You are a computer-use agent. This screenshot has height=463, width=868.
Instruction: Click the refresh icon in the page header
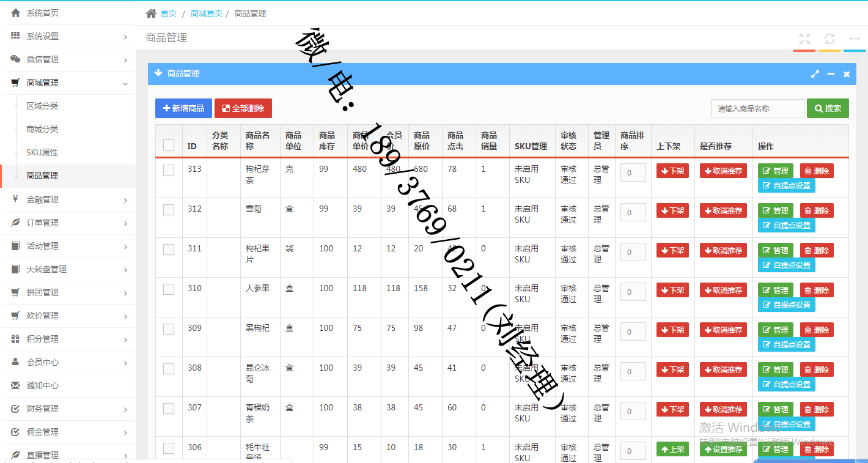[829, 39]
